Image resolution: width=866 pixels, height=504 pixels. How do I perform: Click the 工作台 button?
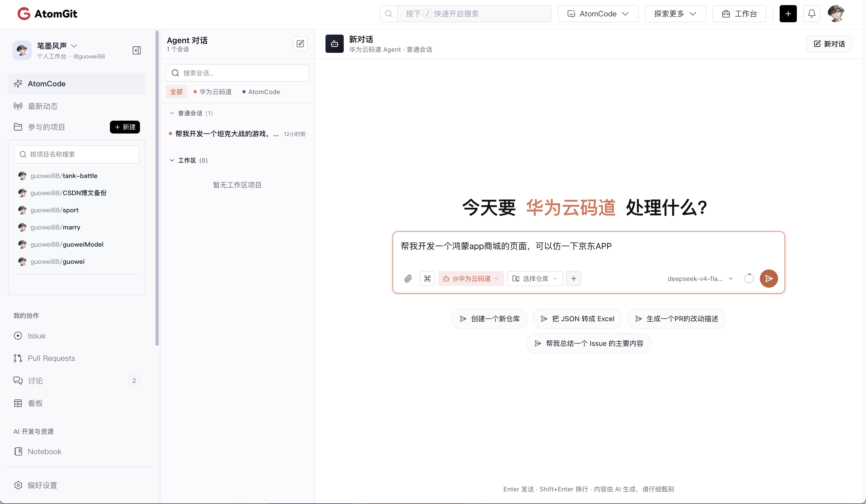coord(739,14)
